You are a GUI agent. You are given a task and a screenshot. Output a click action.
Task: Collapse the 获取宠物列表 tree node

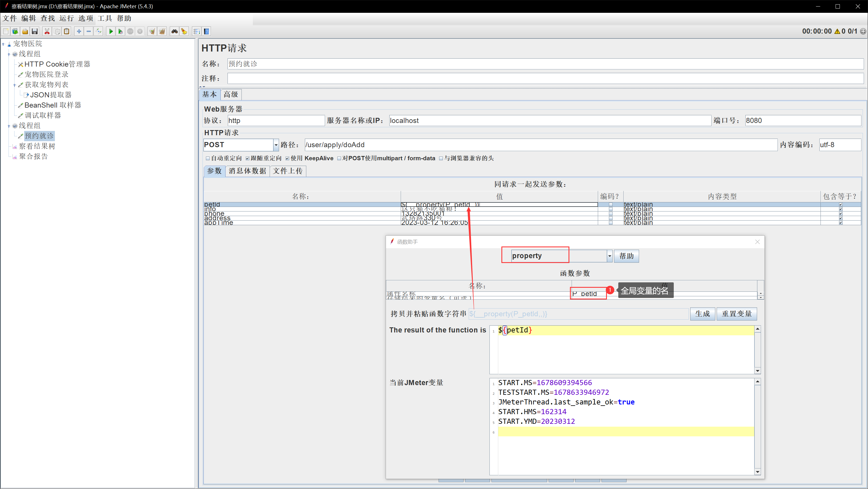[x=15, y=85]
